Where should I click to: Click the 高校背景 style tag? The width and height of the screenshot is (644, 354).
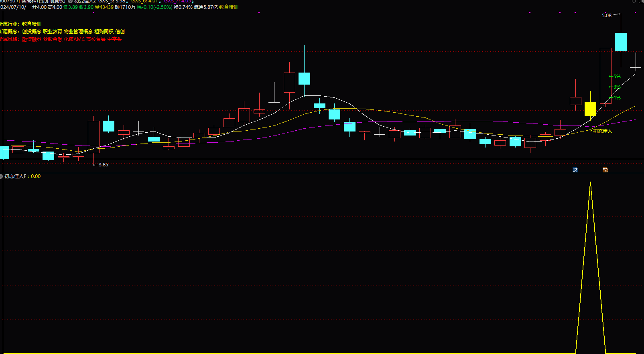click(x=96, y=39)
